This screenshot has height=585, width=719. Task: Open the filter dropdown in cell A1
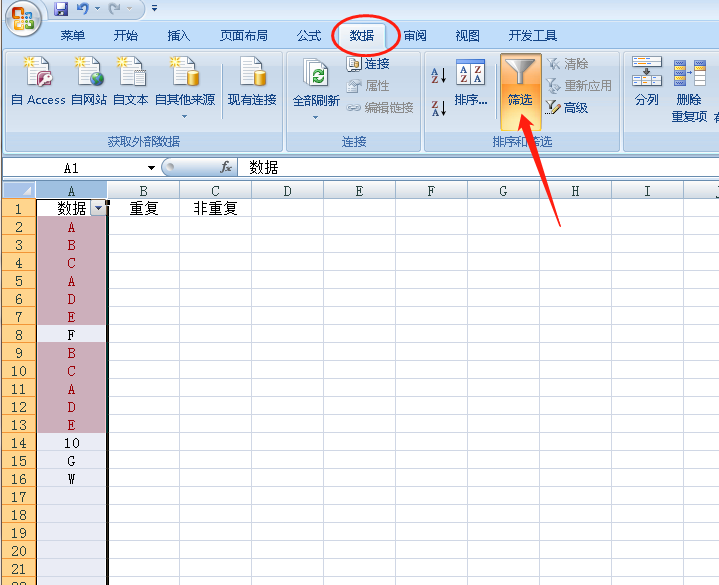pyautogui.click(x=98, y=208)
